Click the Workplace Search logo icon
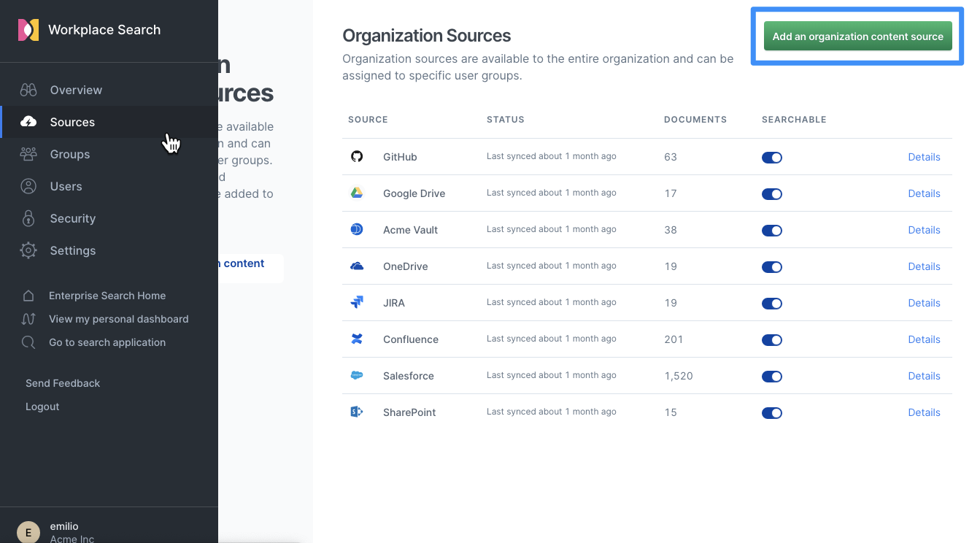This screenshot has height=543, width=980. coord(28,30)
